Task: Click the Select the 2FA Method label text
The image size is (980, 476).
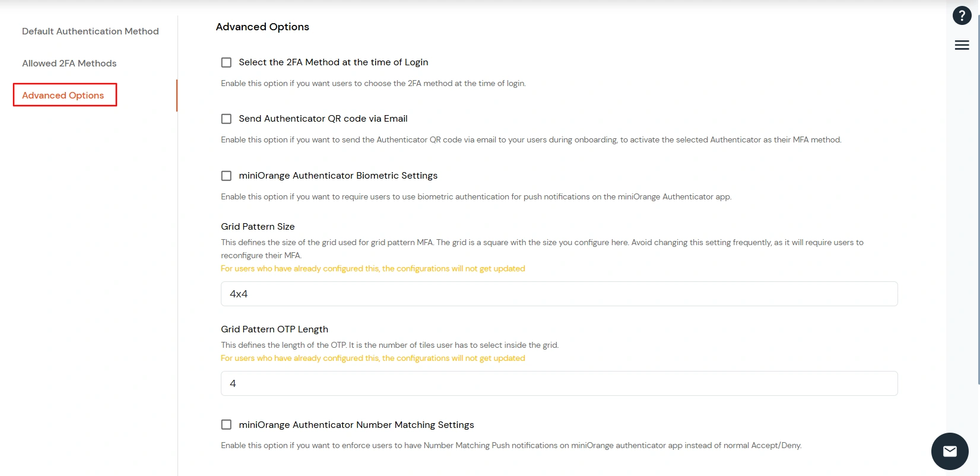Action: (x=333, y=62)
